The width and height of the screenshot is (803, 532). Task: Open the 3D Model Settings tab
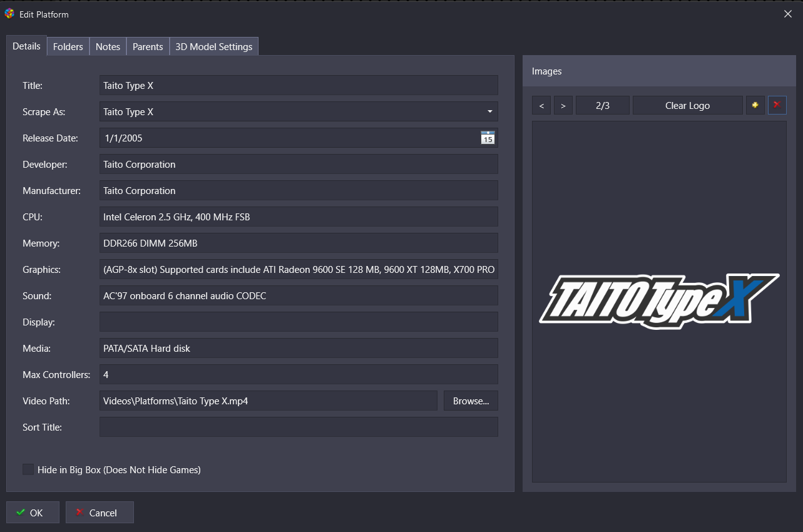point(214,46)
